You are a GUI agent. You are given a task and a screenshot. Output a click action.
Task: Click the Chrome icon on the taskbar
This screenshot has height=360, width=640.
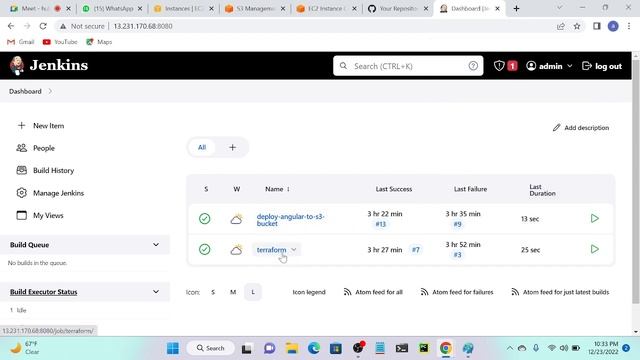pyautogui.click(x=446, y=348)
